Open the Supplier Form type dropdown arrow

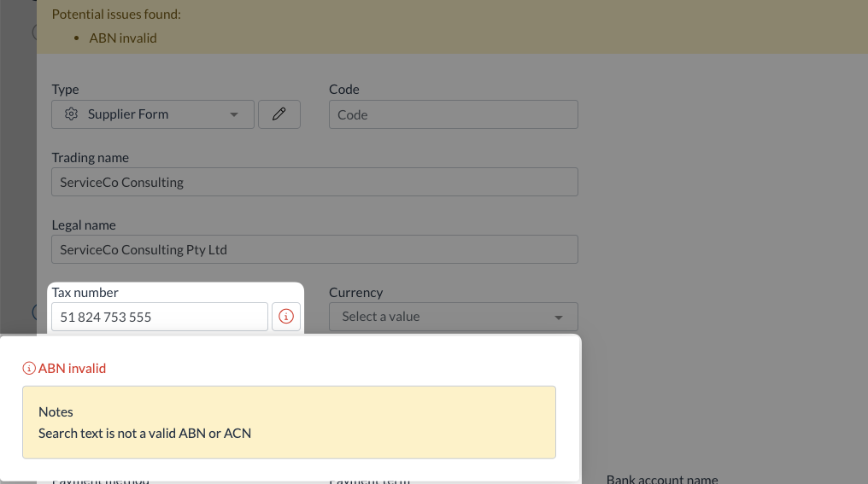point(234,115)
